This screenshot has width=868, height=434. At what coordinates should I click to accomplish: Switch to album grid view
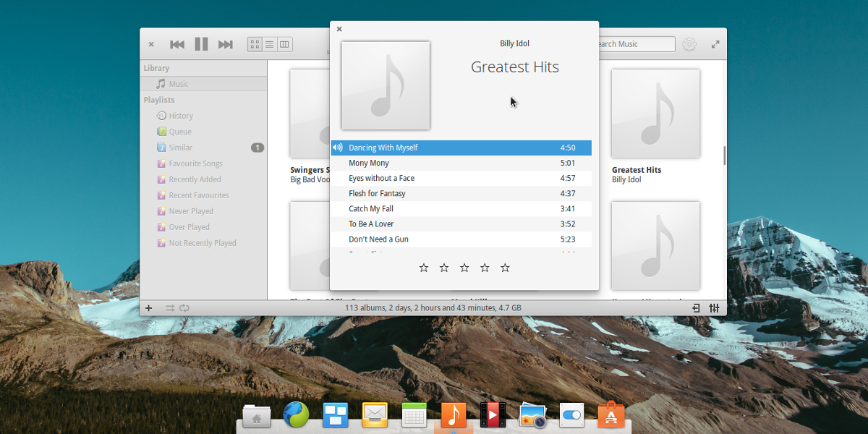[255, 44]
